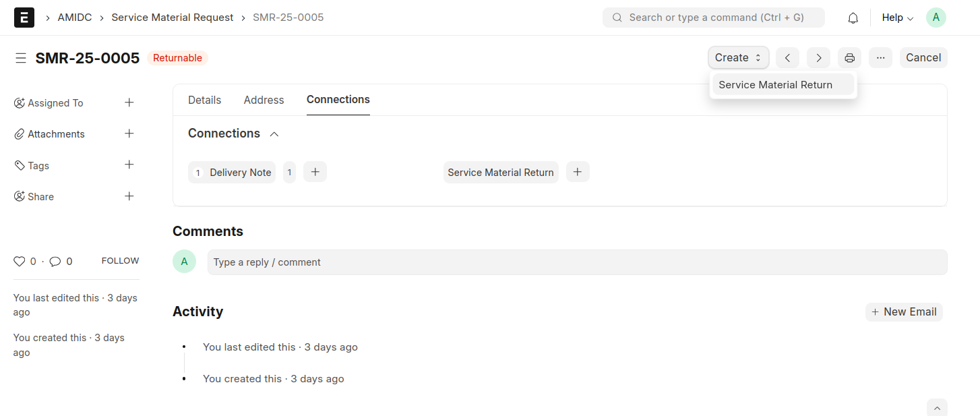
Task: Collapse the Connections section
Action: point(274,133)
